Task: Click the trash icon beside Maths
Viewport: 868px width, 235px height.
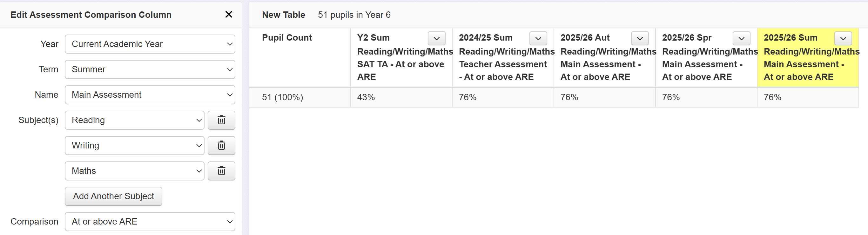Action: tap(221, 171)
